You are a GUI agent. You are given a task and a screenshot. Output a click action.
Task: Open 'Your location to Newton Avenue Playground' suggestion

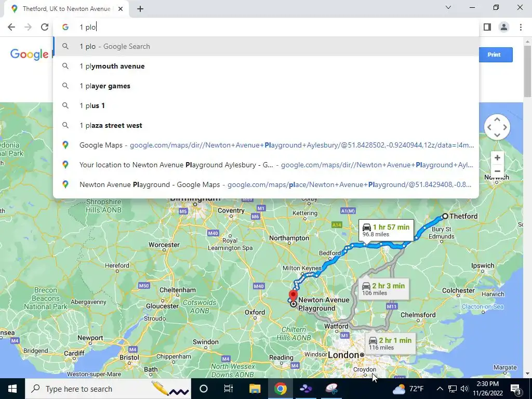(x=266, y=165)
